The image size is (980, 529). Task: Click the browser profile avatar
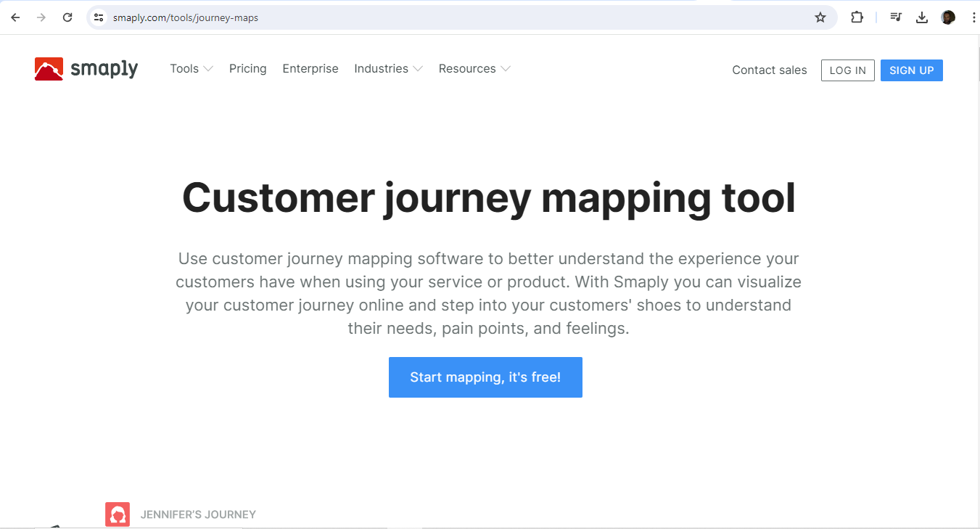coord(948,17)
